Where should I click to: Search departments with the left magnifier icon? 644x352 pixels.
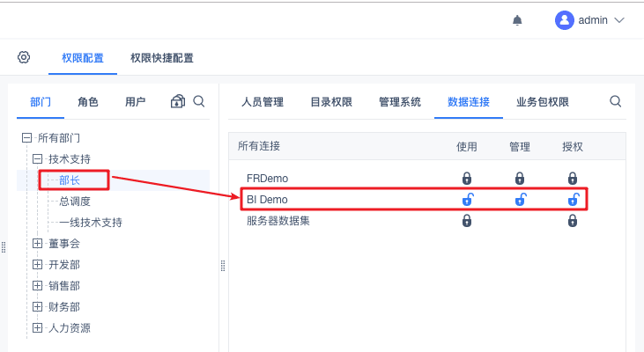pyautogui.click(x=199, y=101)
